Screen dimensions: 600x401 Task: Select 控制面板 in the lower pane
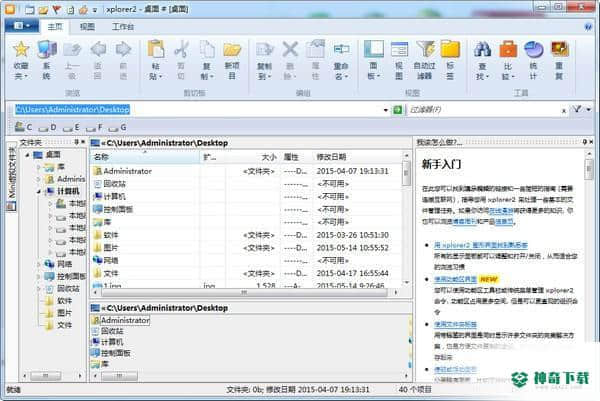(116, 353)
